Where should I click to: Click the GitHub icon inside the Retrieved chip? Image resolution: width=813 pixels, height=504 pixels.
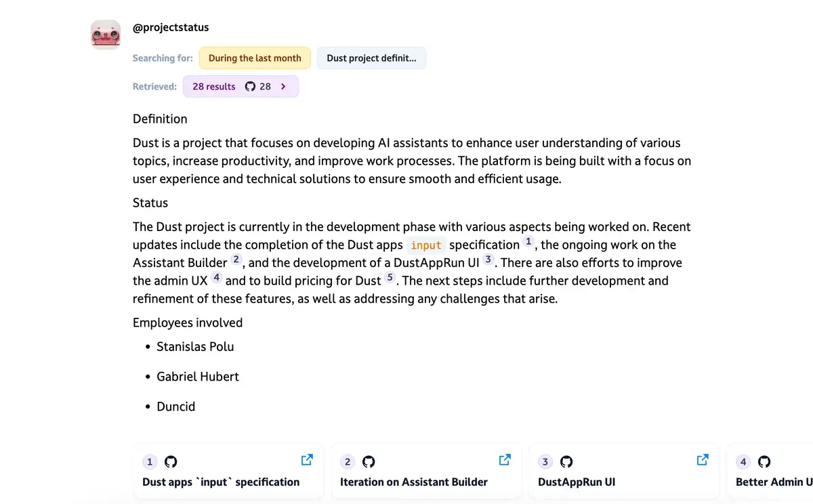250,86
